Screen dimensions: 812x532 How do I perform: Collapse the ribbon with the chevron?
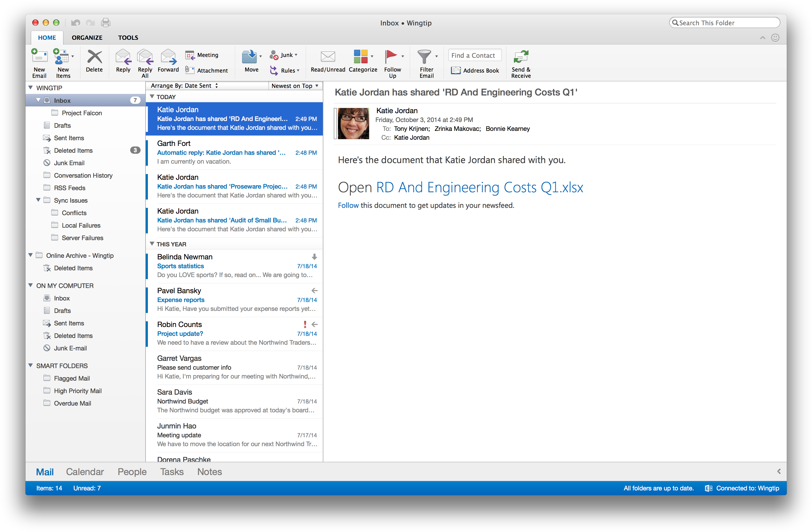[762, 37]
